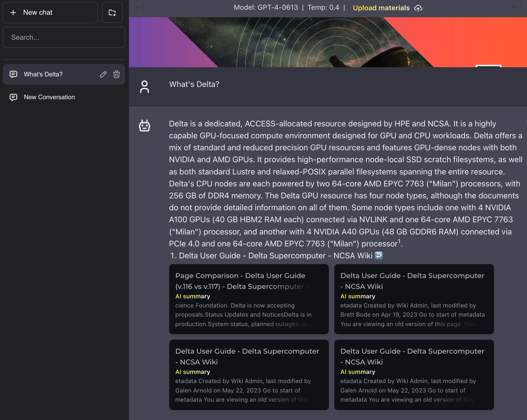Click the cloud upload icon
Viewport: 527px width, 420px height.
[418, 8]
